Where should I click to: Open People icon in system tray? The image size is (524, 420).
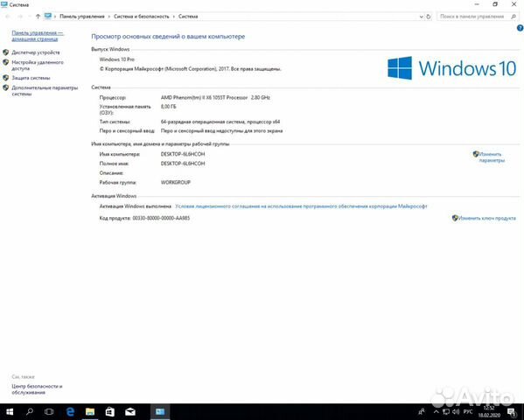tap(422, 411)
